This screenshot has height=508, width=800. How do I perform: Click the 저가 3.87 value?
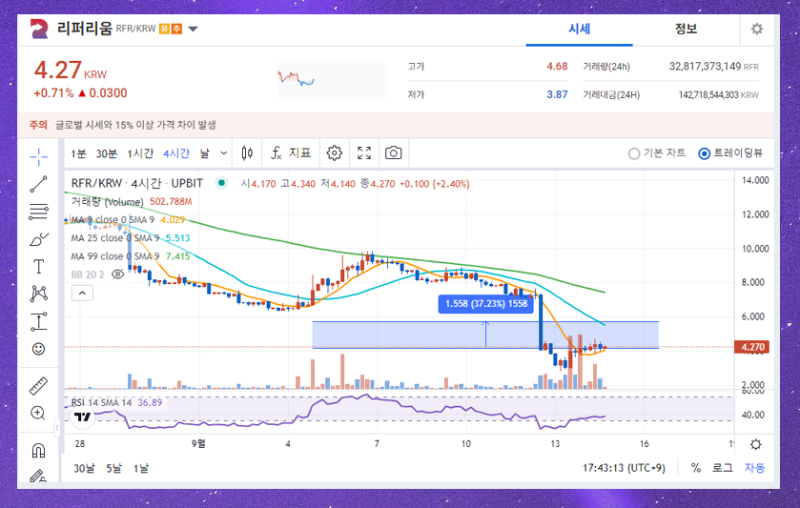pos(557,94)
